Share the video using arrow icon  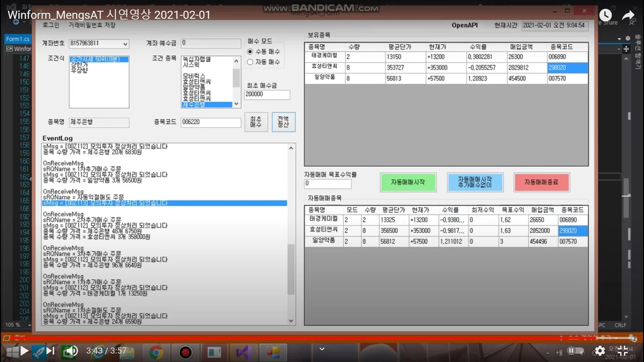coord(629,15)
